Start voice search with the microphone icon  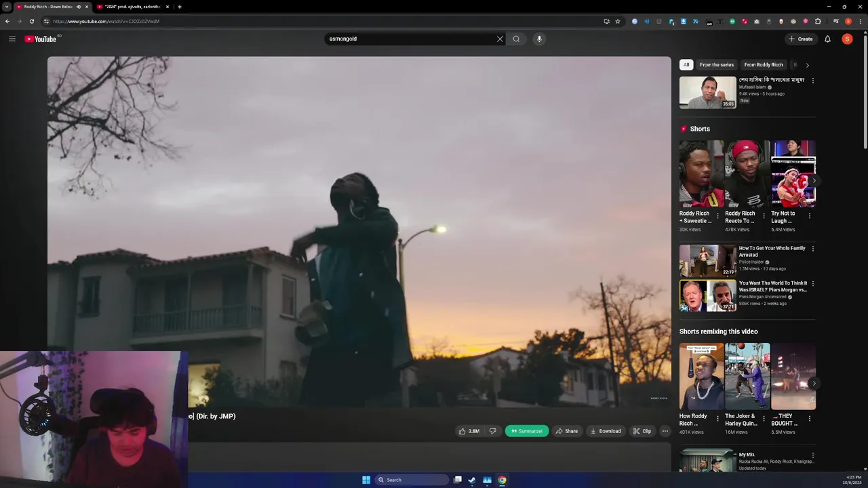coord(539,39)
